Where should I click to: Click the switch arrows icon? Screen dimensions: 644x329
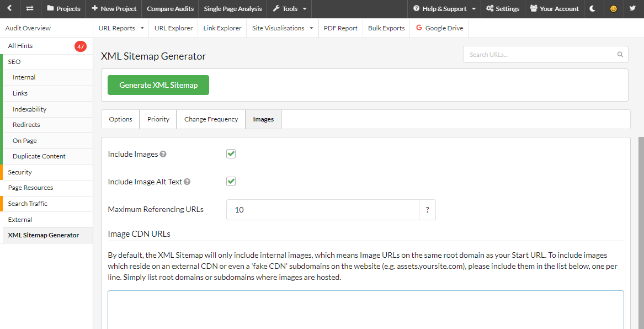tap(30, 9)
